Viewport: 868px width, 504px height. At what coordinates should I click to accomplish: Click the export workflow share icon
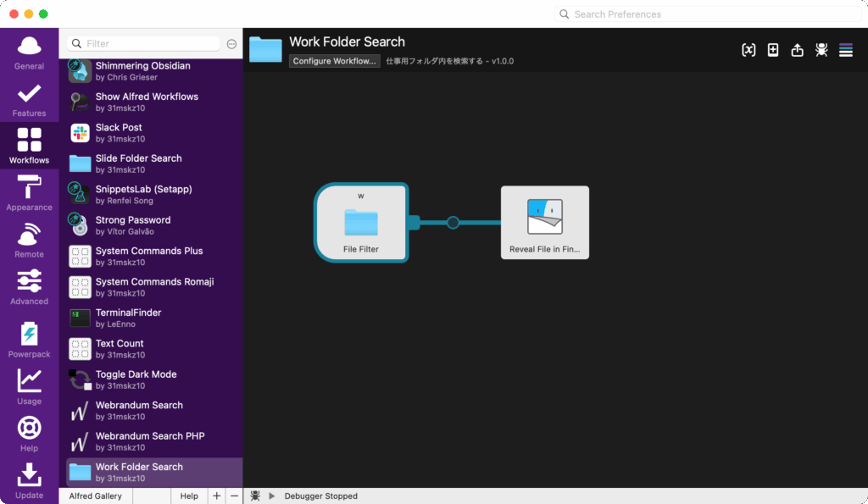[x=797, y=50]
